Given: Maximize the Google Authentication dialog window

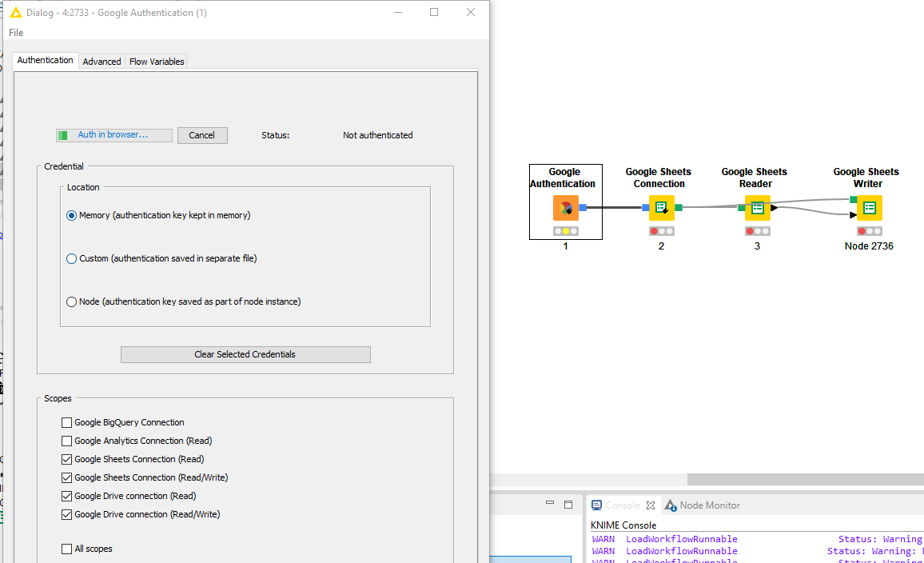Looking at the screenshot, I should point(434,12).
